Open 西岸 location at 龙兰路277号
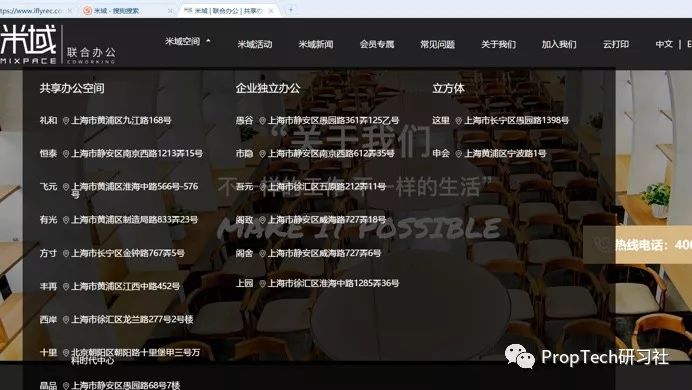Image resolution: width=692 pixels, height=390 pixels. point(117,319)
